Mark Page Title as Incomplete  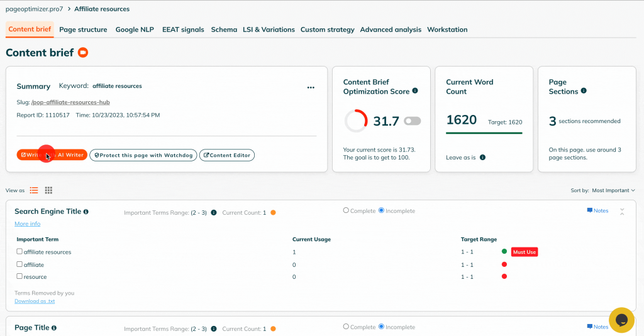point(381,327)
